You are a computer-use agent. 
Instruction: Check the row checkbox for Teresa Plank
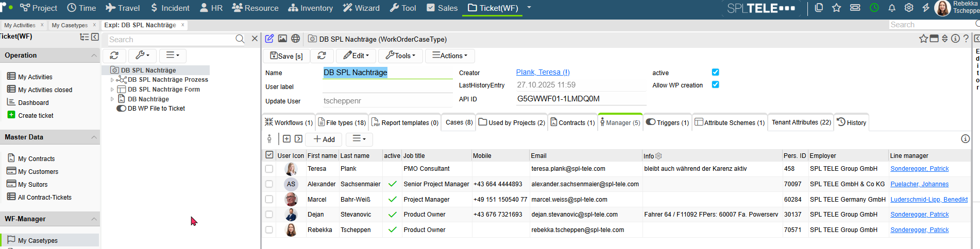tap(269, 169)
